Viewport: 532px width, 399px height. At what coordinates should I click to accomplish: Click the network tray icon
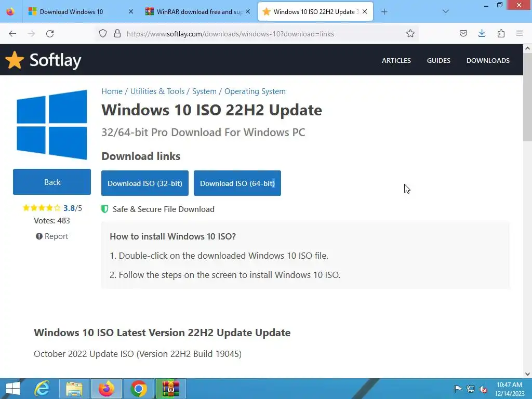click(x=471, y=389)
